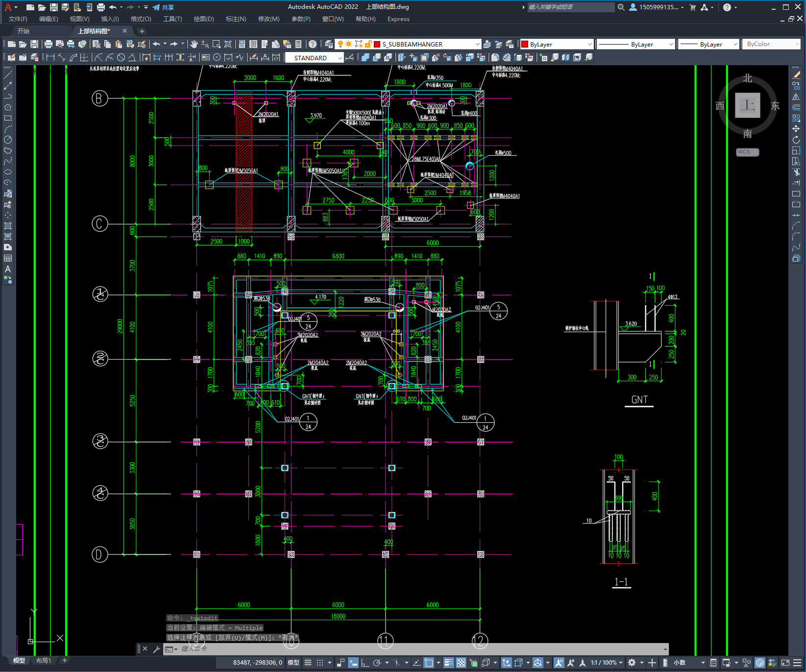Click the WCS label under the ViewCube
Image resolution: width=806 pixels, height=672 pixels.
point(747,152)
